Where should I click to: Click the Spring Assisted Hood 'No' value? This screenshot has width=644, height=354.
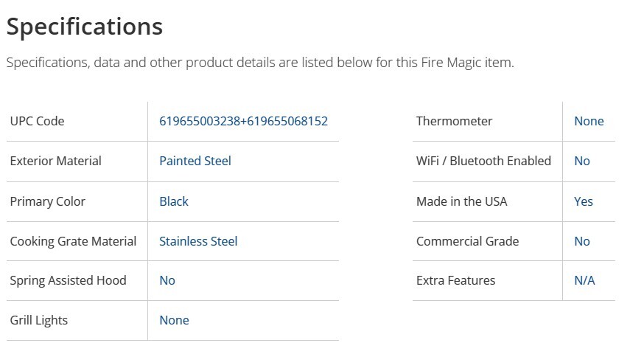pyautogui.click(x=167, y=280)
